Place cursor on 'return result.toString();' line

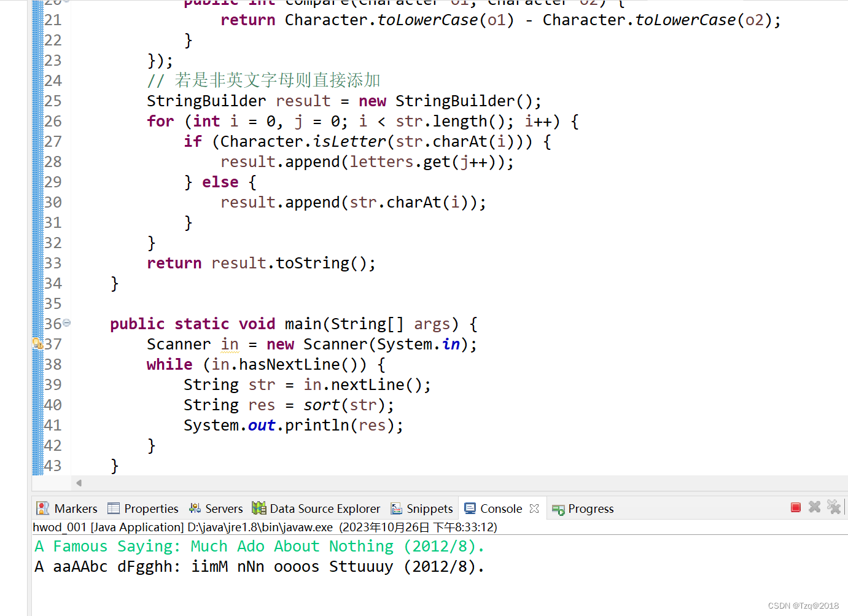[x=261, y=263]
